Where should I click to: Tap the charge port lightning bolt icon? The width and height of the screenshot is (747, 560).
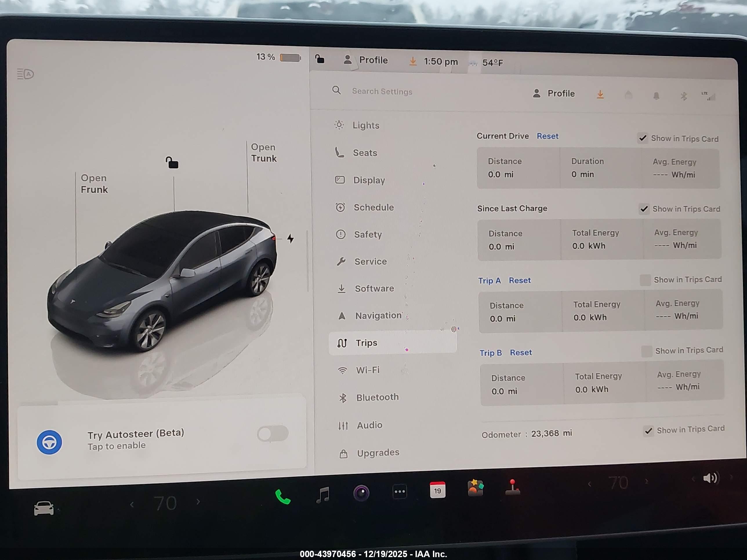[x=291, y=239]
